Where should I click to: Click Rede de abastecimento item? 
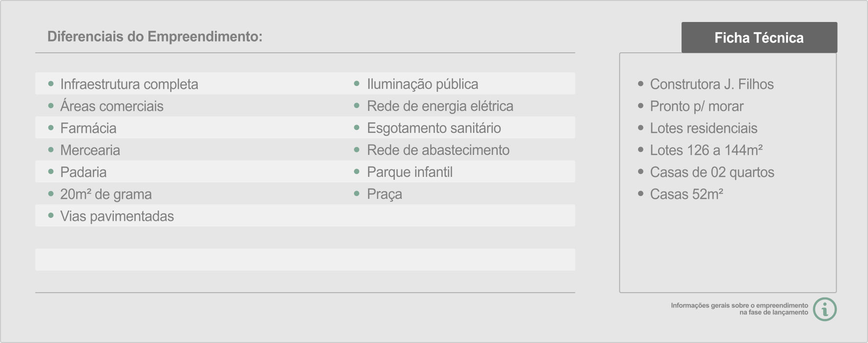[x=438, y=150]
